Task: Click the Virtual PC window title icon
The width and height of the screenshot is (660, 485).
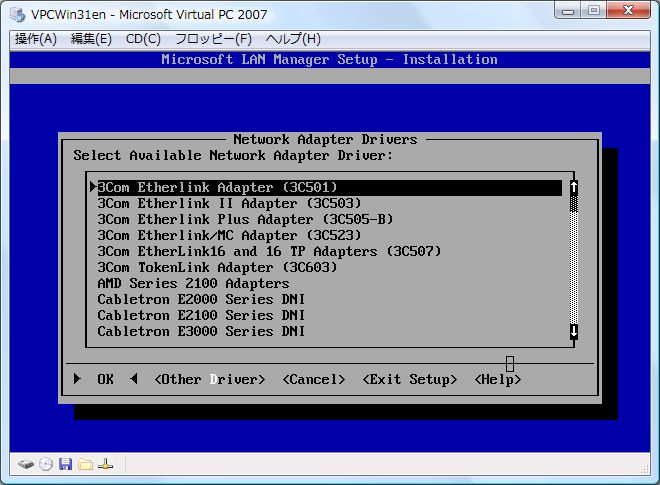Action: (x=18, y=15)
